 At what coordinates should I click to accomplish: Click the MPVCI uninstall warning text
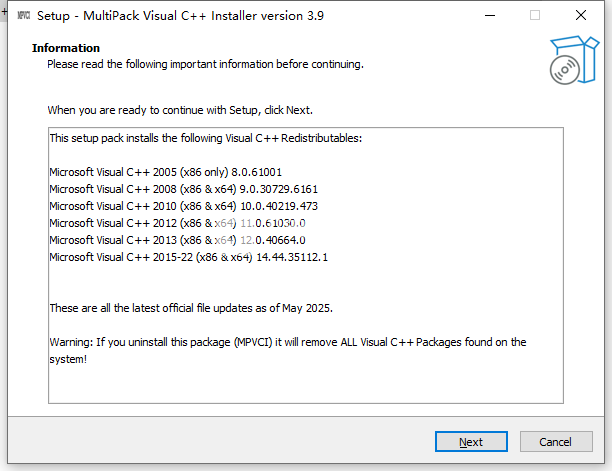[288, 350]
